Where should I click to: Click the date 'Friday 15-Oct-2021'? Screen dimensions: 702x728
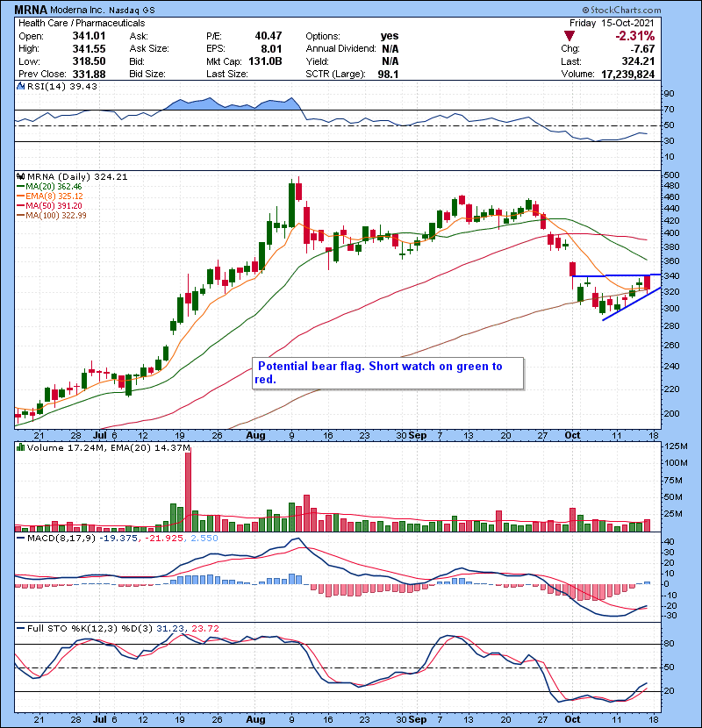(x=612, y=23)
